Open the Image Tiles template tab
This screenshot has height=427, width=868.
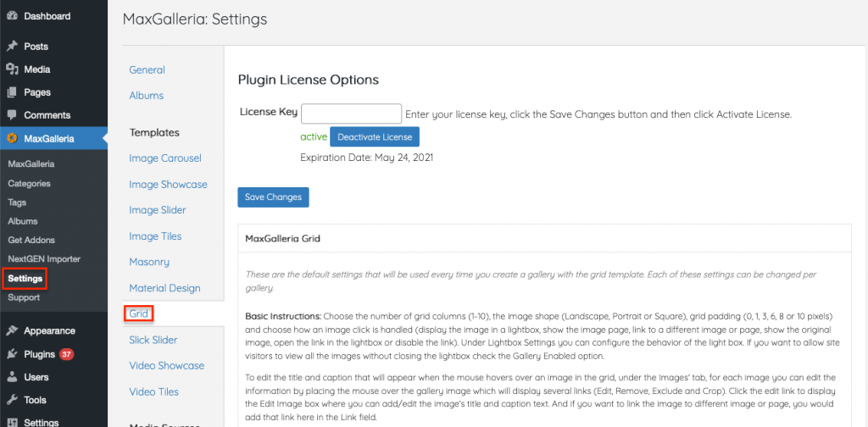click(x=155, y=236)
